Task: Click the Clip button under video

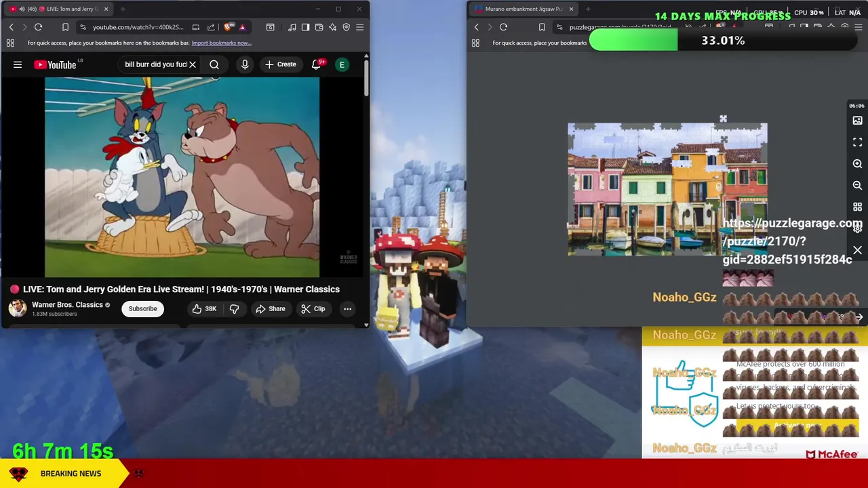Action: [313, 309]
